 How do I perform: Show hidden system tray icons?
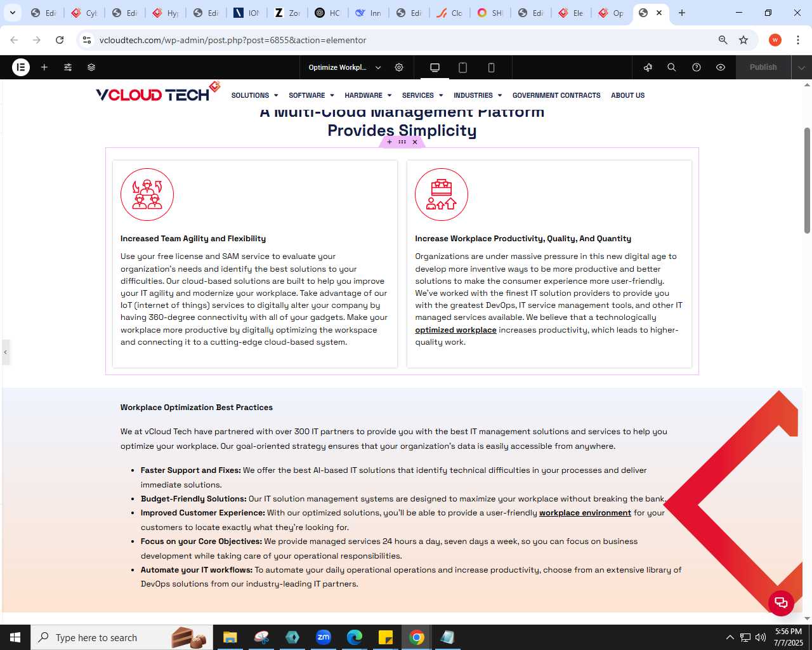[x=730, y=637]
